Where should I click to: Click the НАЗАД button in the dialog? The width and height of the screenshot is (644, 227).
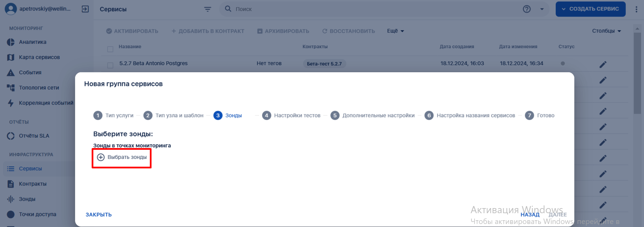[530, 215]
